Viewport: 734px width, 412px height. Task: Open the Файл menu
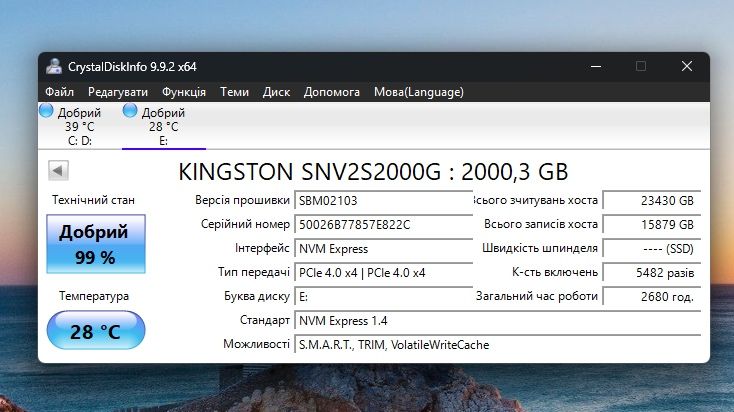coord(59,92)
